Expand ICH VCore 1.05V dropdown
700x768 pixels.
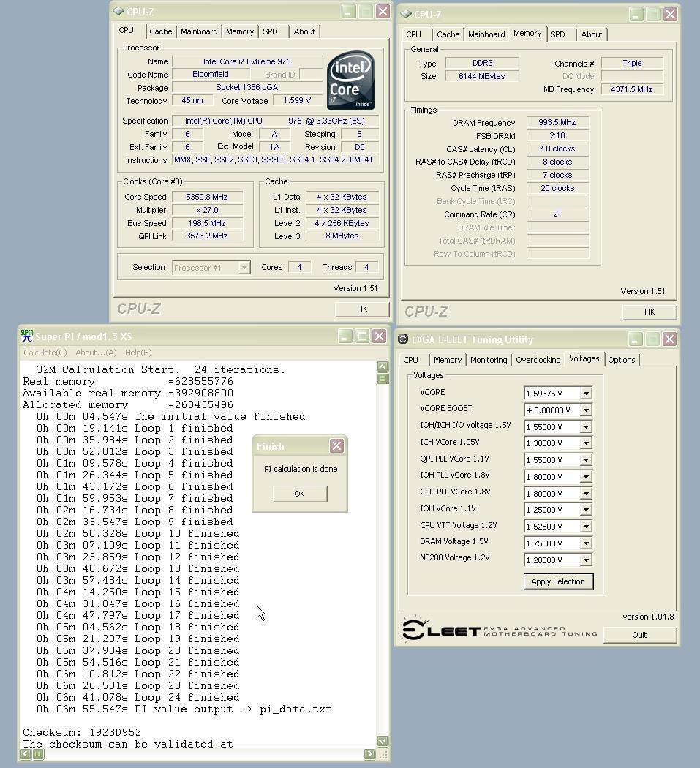(x=586, y=443)
